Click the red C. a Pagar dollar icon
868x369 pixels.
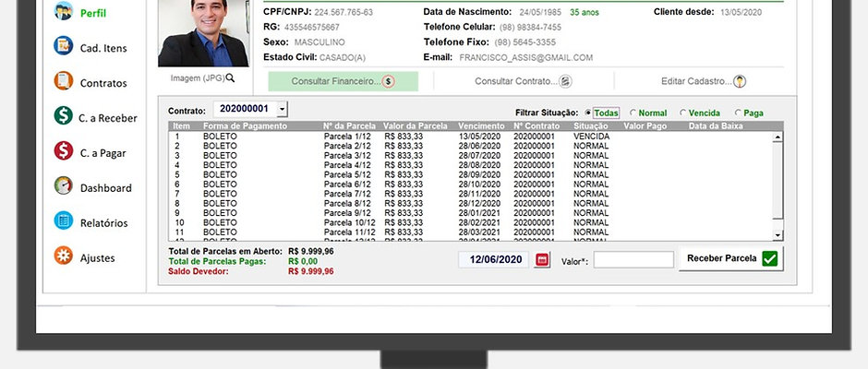point(64,150)
